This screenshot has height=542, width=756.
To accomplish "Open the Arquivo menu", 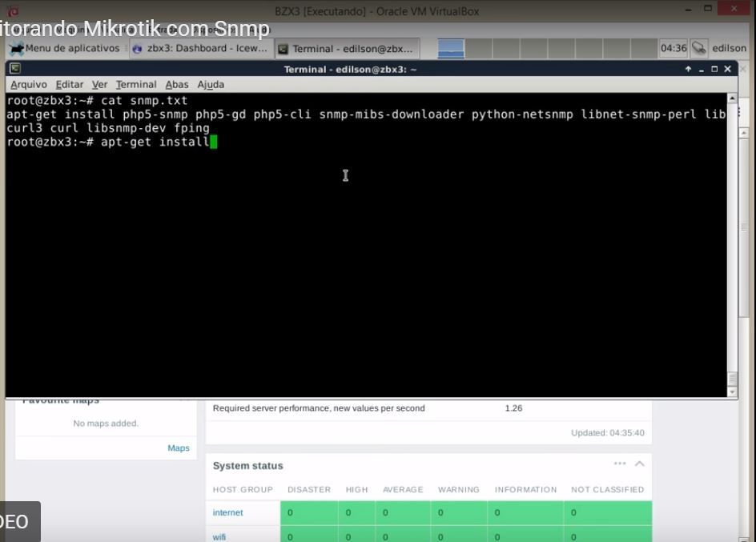I will tap(29, 84).
